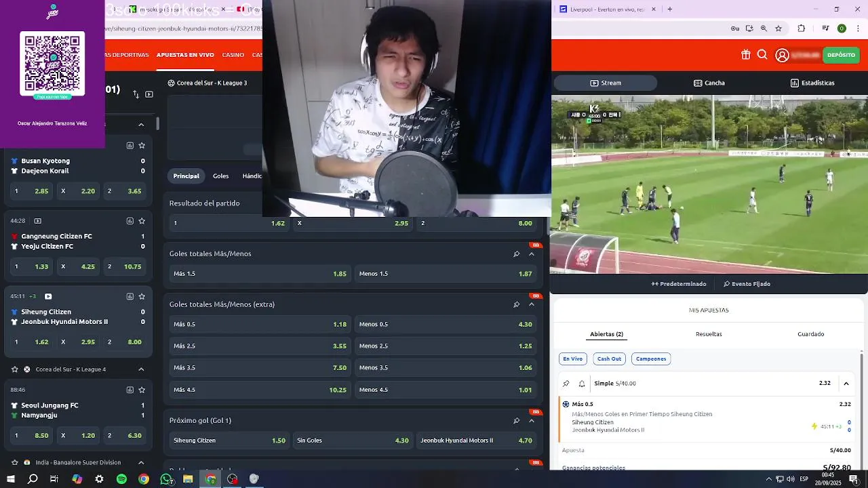Filter bets by Cash Out chip
Screen dimensions: 868x488
(609, 359)
